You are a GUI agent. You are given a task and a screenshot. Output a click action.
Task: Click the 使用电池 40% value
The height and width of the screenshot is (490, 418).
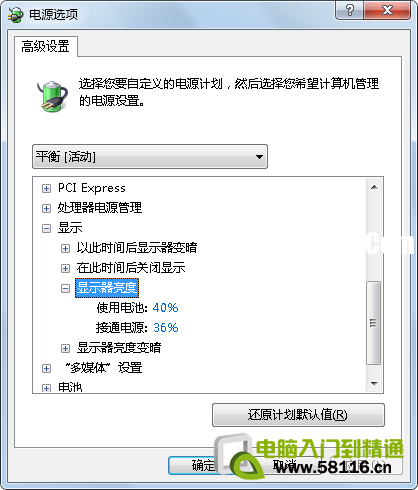coord(165,308)
